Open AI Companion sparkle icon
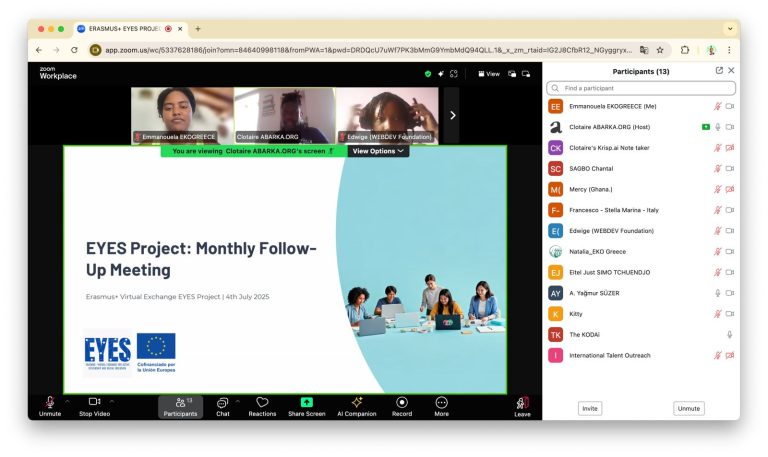 coord(357,402)
